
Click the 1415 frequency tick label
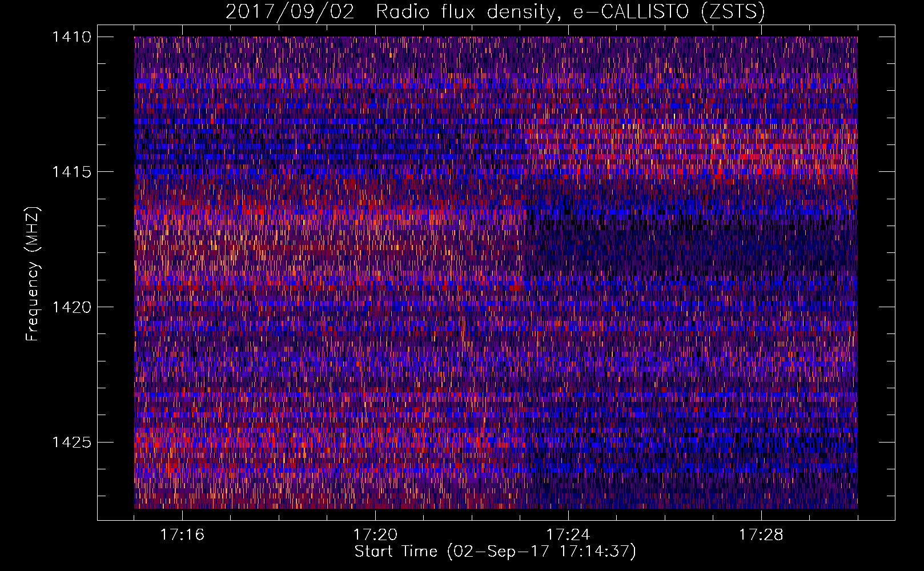click(x=71, y=172)
